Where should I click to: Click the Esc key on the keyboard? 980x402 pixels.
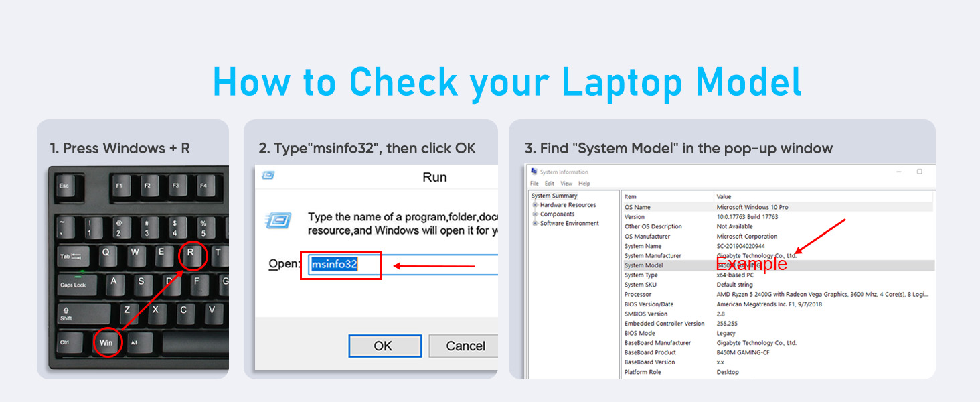[64, 186]
